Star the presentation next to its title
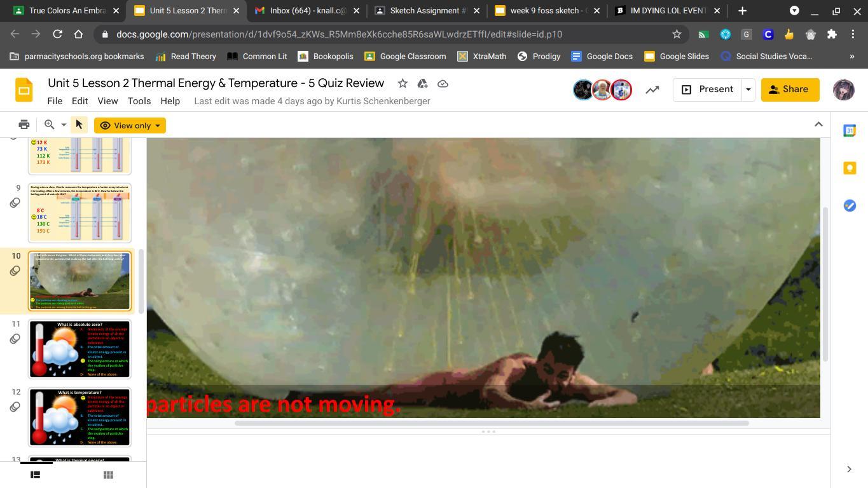 tap(402, 83)
